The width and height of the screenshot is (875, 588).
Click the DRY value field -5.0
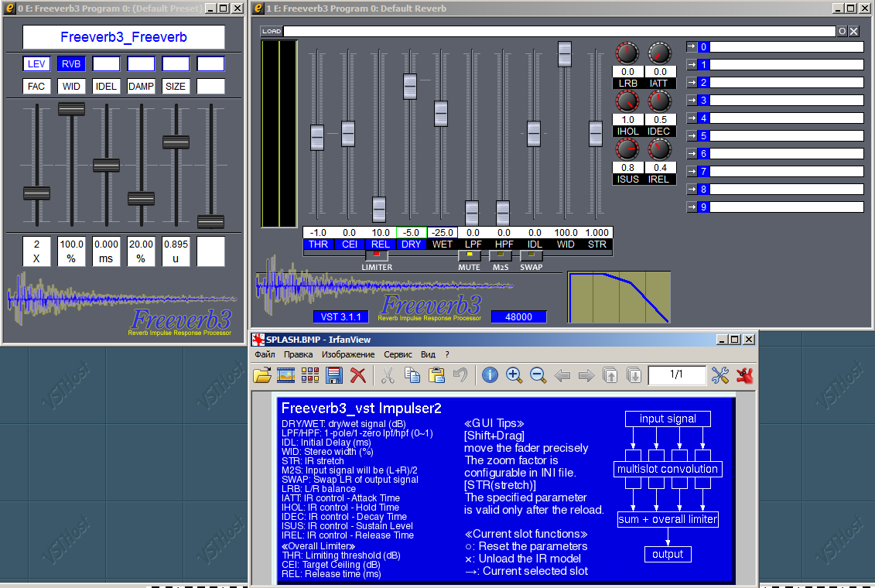coord(412,233)
